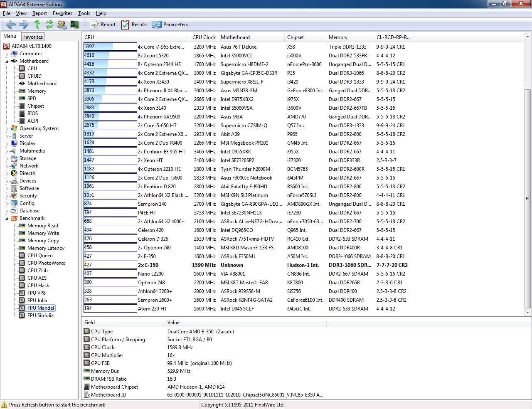532x409 pixels.
Task: Select the 5397 score bar row
Action: [110, 47]
